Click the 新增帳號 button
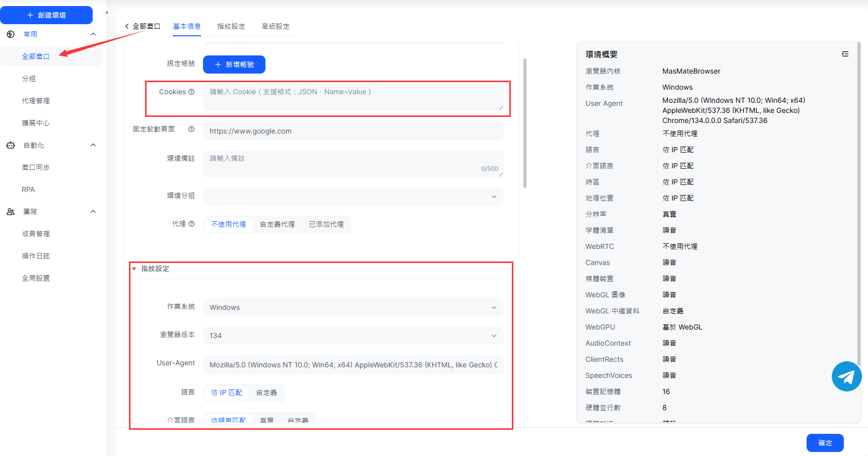The image size is (868, 456). coord(234,64)
